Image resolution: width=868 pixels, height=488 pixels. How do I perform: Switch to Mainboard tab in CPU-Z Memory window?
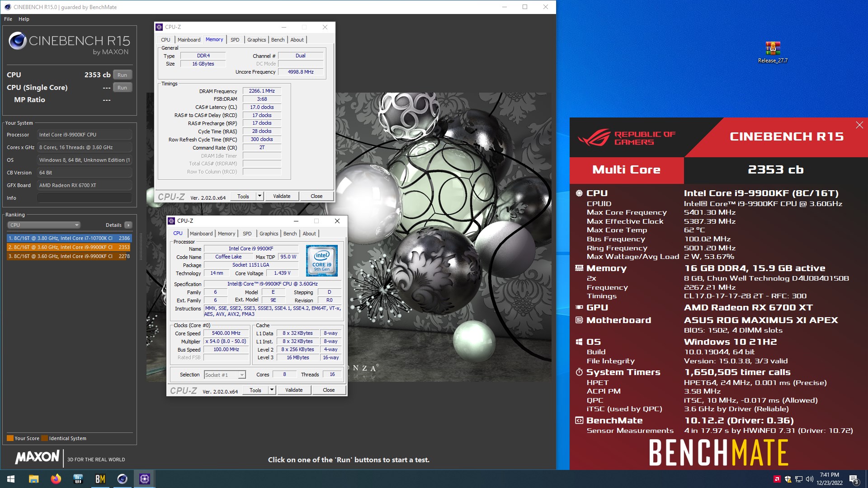coord(189,40)
